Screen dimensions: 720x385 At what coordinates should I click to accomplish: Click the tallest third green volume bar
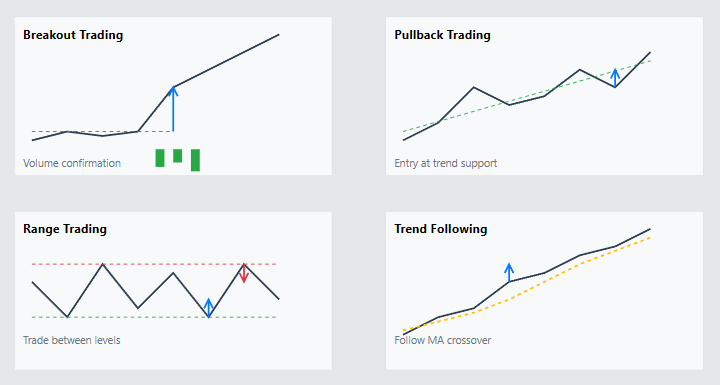click(195, 160)
